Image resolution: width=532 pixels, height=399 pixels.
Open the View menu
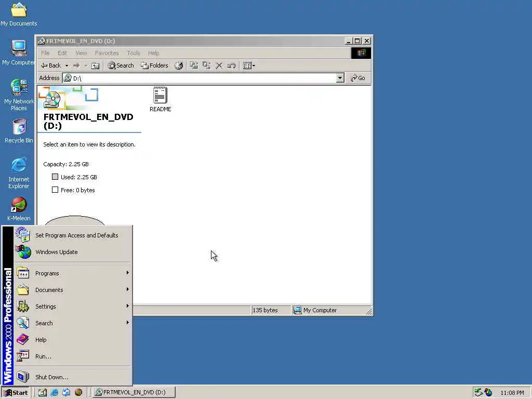(81, 53)
